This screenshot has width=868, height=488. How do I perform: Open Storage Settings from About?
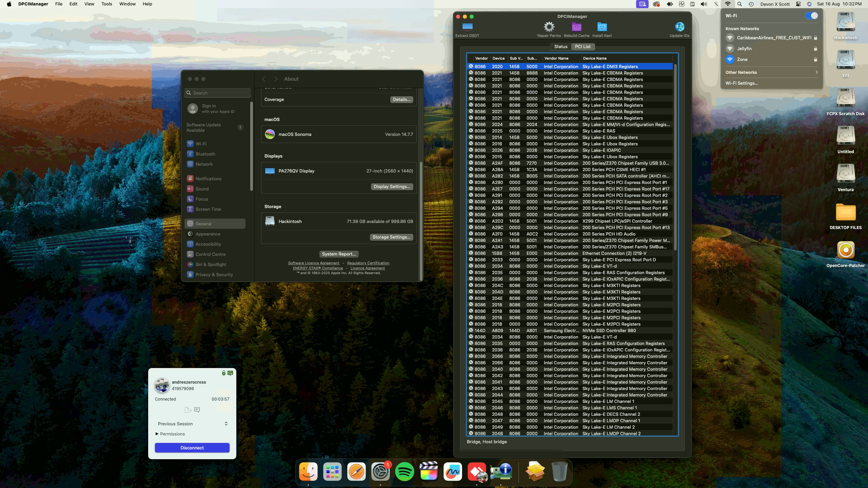pyautogui.click(x=391, y=237)
